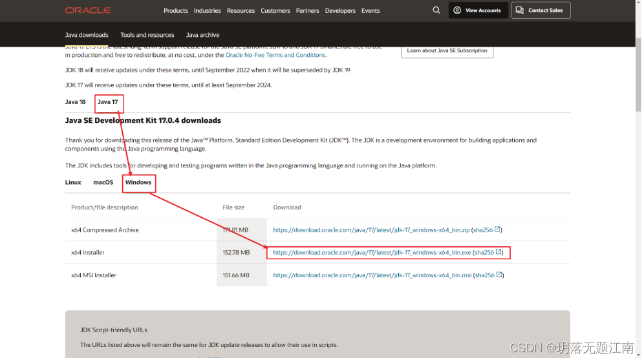
Task: Click the 'x64 Installer' row label
Action: 87,253
